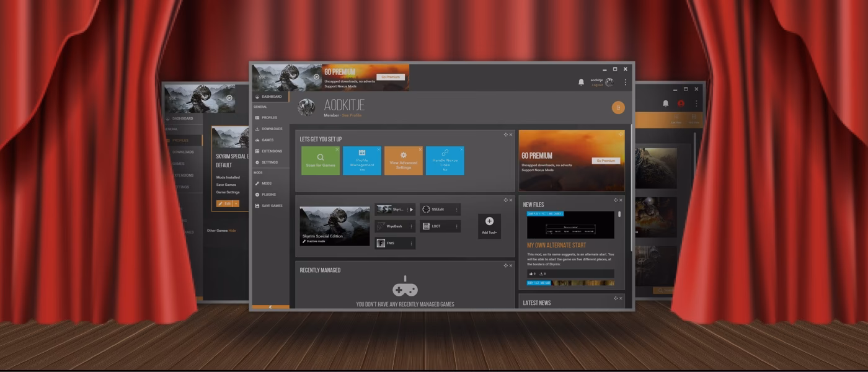The width and height of the screenshot is (868, 372).
Task: Open Dashboard in front window sidebar
Action: click(x=270, y=97)
